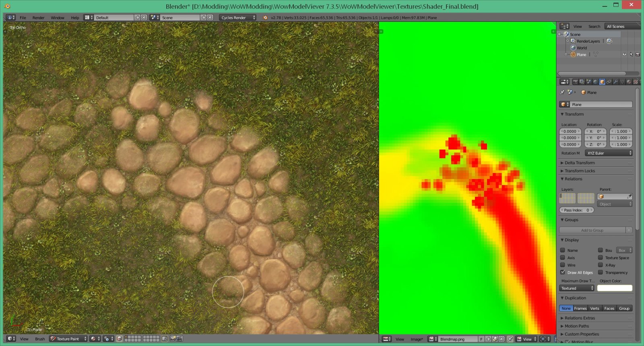Open Window menu
The image size is (644, 346).
[58, 18]
